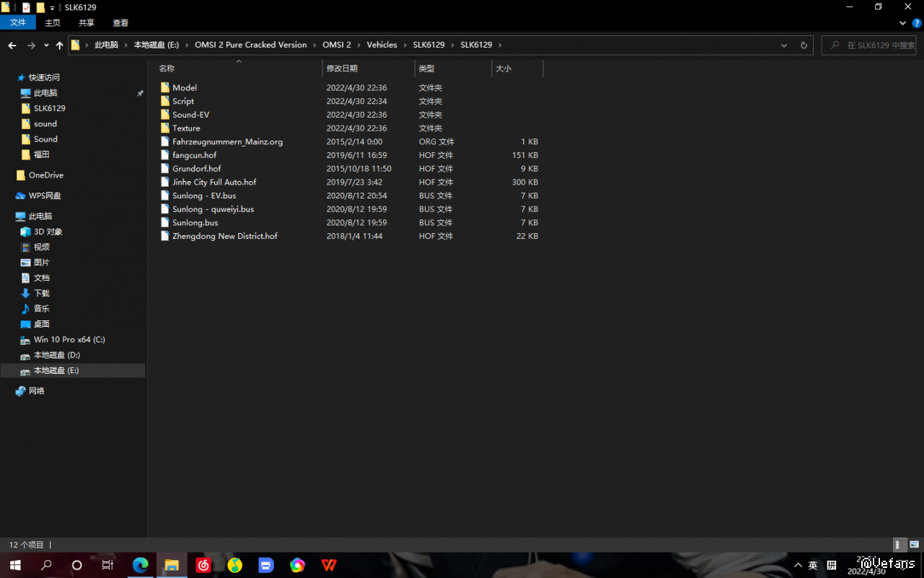
Task: Switch to details view layout
Action: [899, 545]
